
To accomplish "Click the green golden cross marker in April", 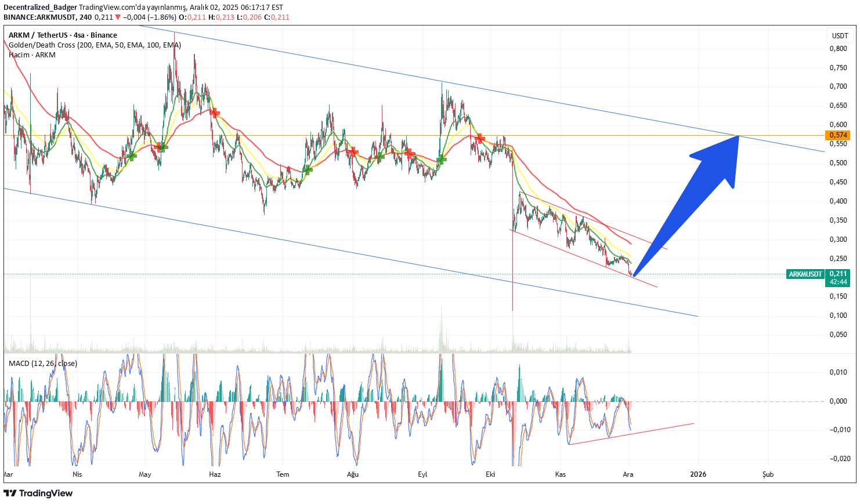I will point(131,156).
